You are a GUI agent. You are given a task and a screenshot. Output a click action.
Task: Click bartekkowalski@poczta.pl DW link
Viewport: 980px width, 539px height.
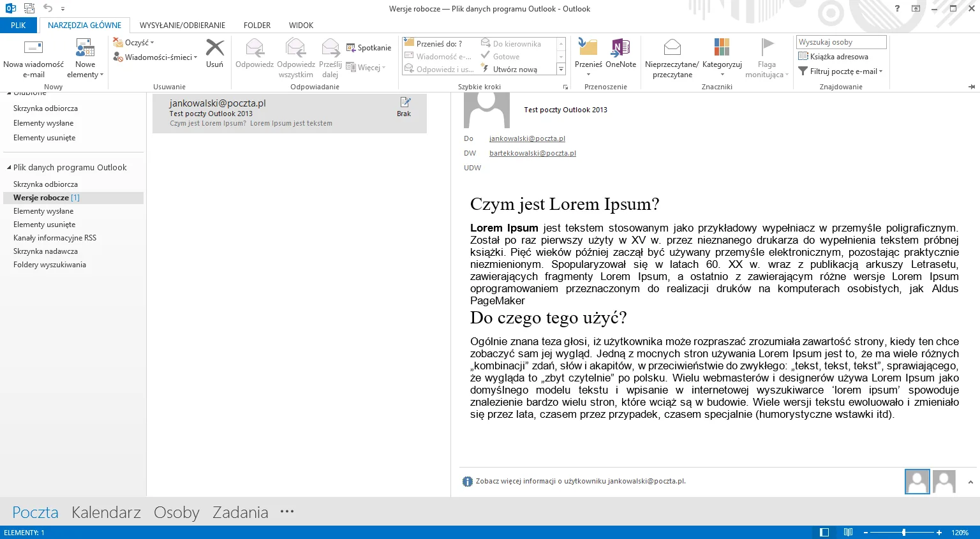pos(533,153)
